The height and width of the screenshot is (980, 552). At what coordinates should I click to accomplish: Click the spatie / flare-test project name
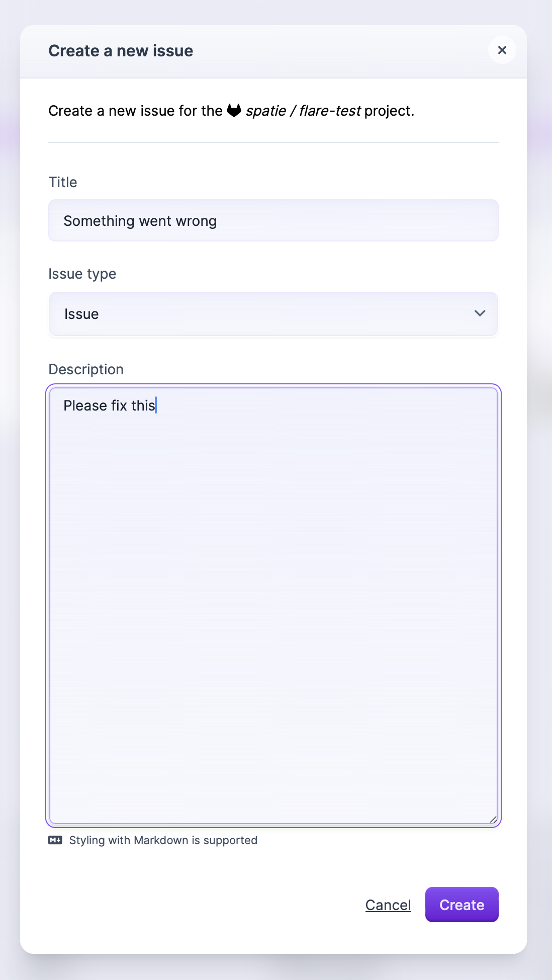(x=303, y=111)
